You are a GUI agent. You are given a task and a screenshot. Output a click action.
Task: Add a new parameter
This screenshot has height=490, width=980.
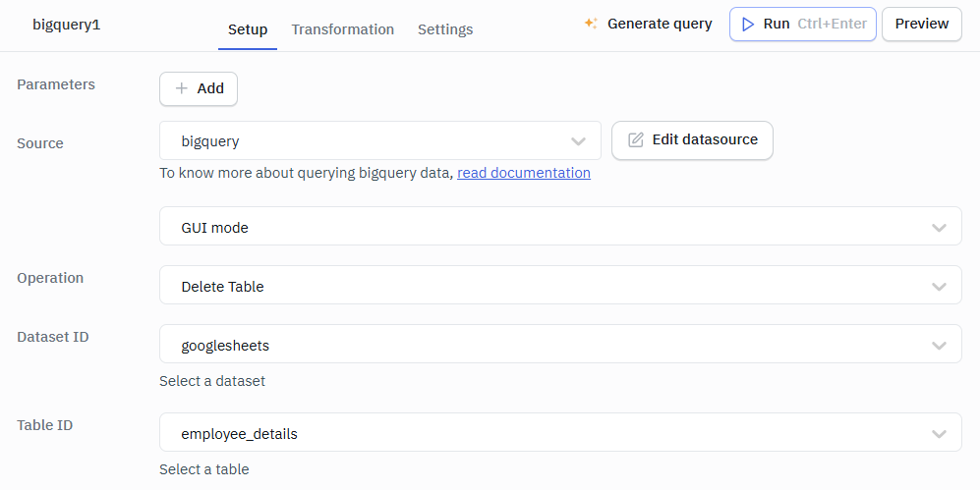tap(199, 88)
